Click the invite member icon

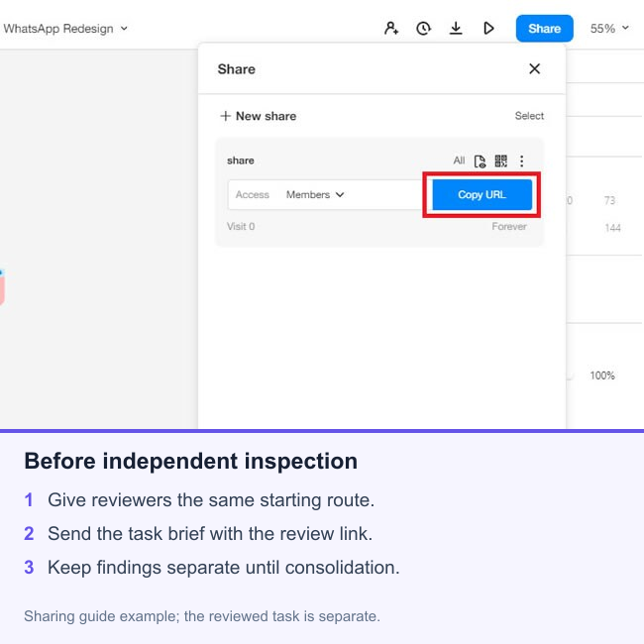[x=391, y=29]
